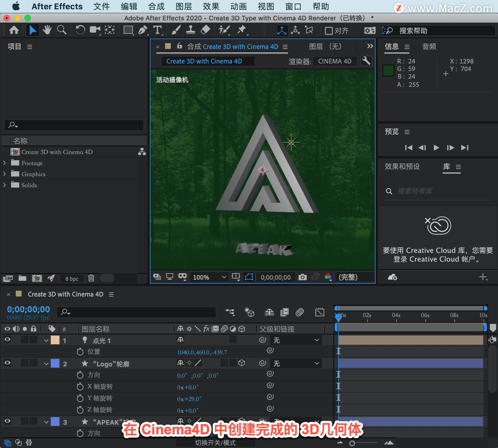
Task: Choose the World Axis mode icon
Action: point(295,30)
